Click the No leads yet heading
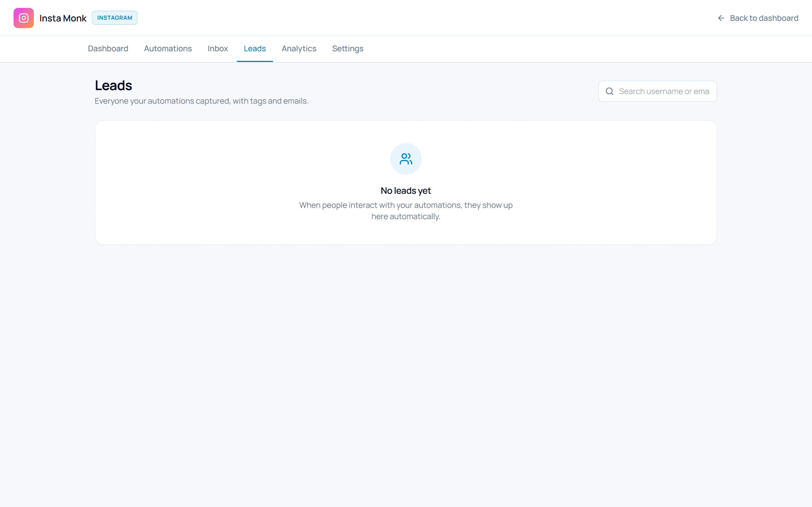 coord(406,190)
